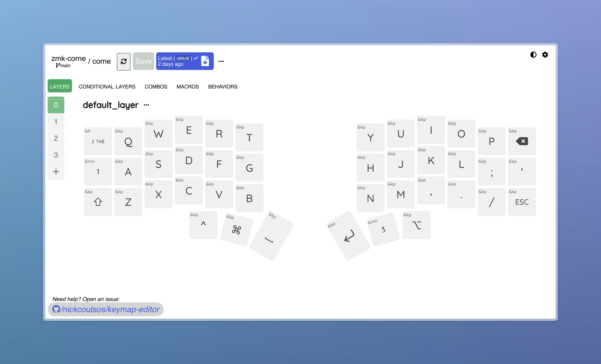Switch to the COMBOS tab
The image size is (601, 364).
tap(156, 87)
